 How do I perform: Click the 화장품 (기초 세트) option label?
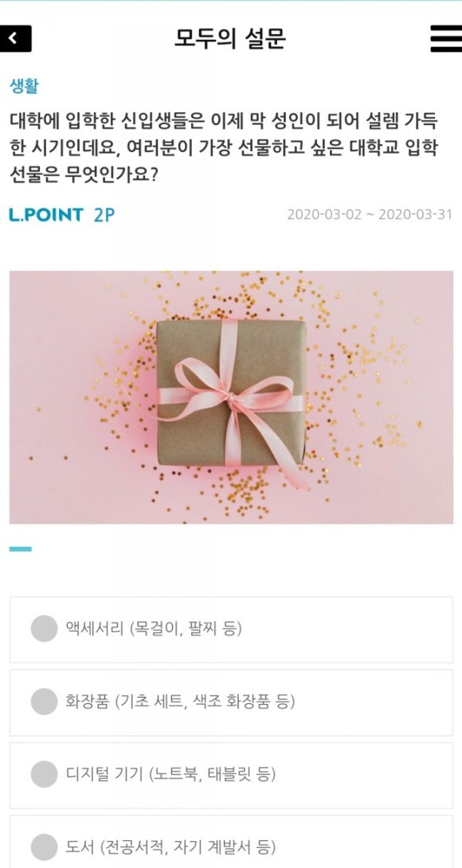pyautogui.click(x=180, y=702)
